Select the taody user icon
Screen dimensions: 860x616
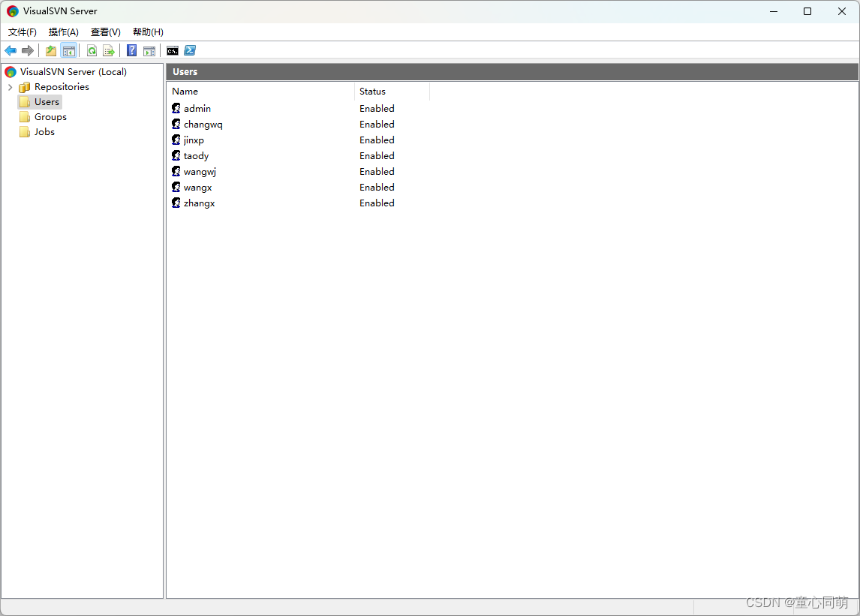pos(176,156)
